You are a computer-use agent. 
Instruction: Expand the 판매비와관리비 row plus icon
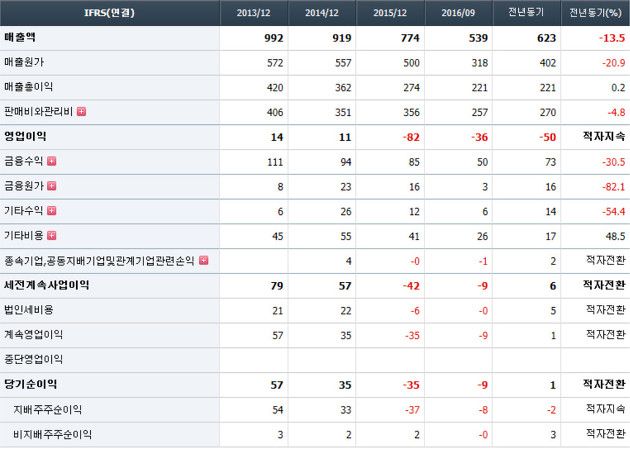82,111
